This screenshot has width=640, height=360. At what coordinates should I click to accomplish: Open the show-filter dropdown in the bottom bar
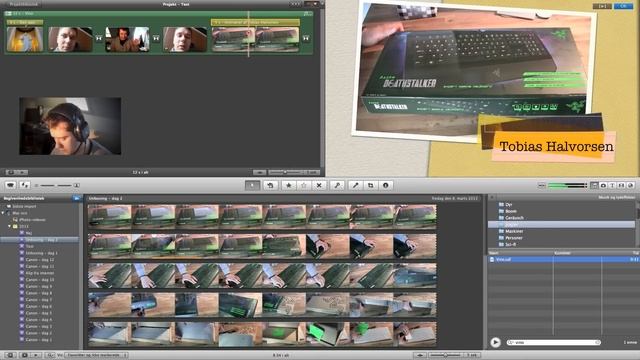97,355
